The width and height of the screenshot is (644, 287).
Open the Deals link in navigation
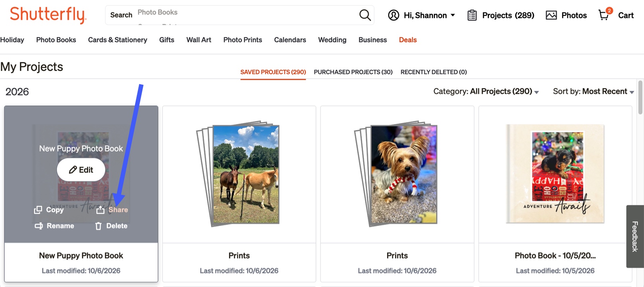pyautogui.click(x=408, y=40)
